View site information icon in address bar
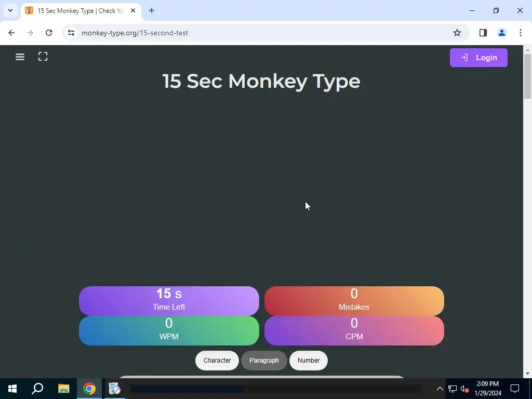Screen dimensions: 532x399 click(x=71, y=33)
